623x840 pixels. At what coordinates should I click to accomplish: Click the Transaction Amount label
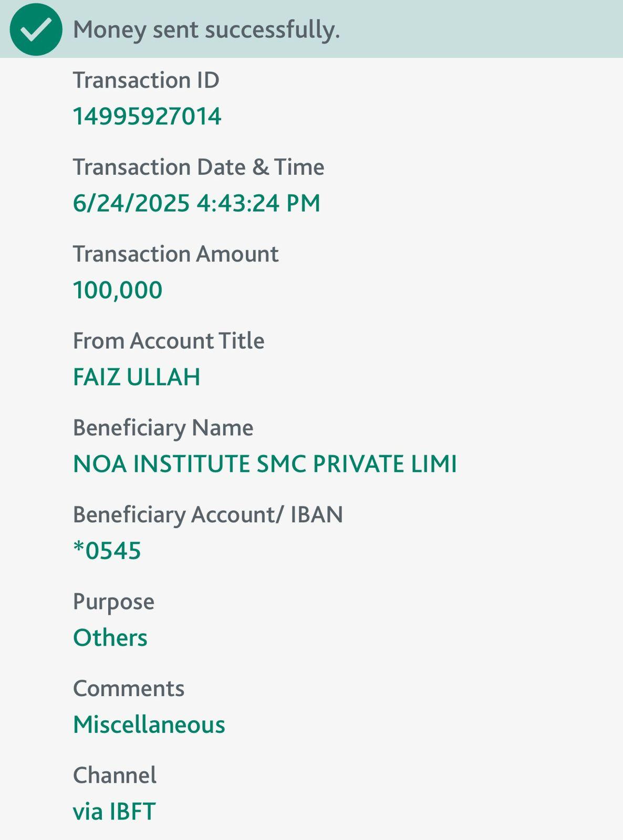click(x=175, y=254)
